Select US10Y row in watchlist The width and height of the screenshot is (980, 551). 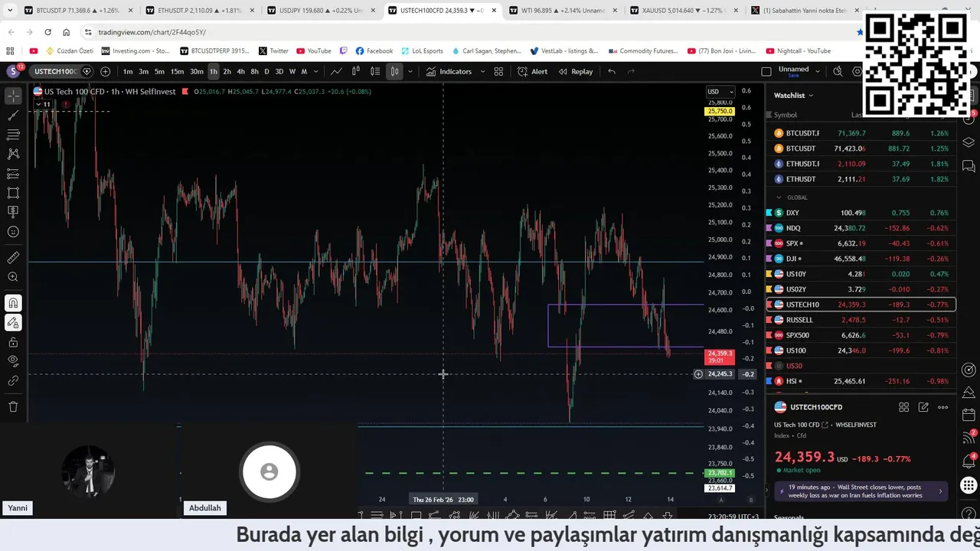coord(861,274)
